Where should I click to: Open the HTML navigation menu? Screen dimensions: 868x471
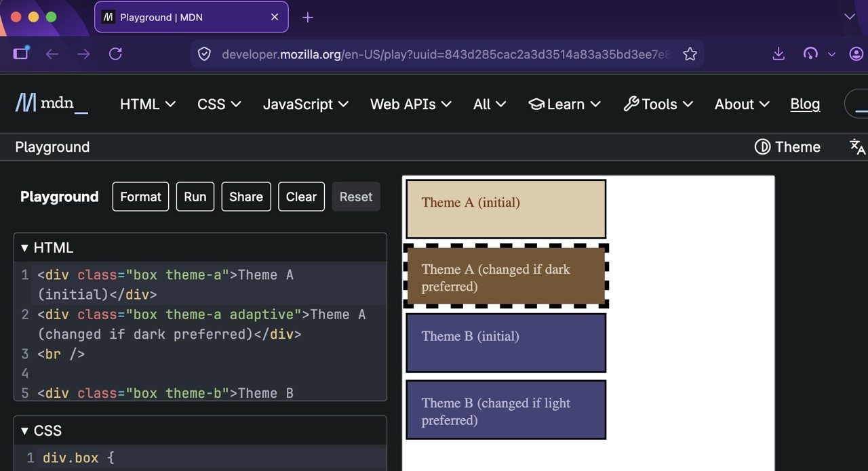pos(147,104)
